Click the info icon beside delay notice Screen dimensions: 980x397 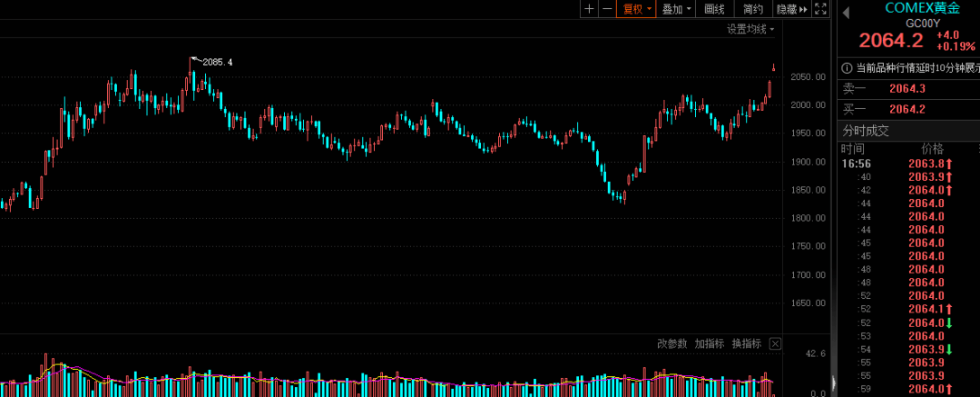click(847, 67)
